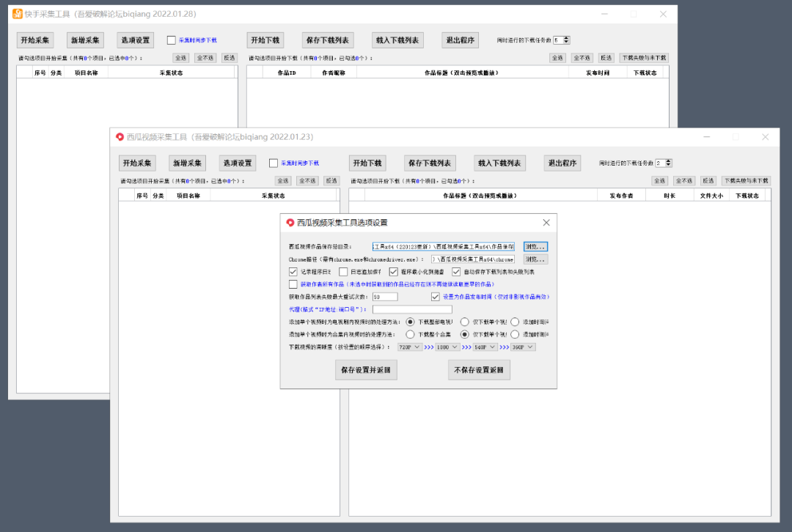The image size is (792, 532).
Task: Click 浏览 next to the works save directory
Action: pyautogui.click(x=535, y=246)
